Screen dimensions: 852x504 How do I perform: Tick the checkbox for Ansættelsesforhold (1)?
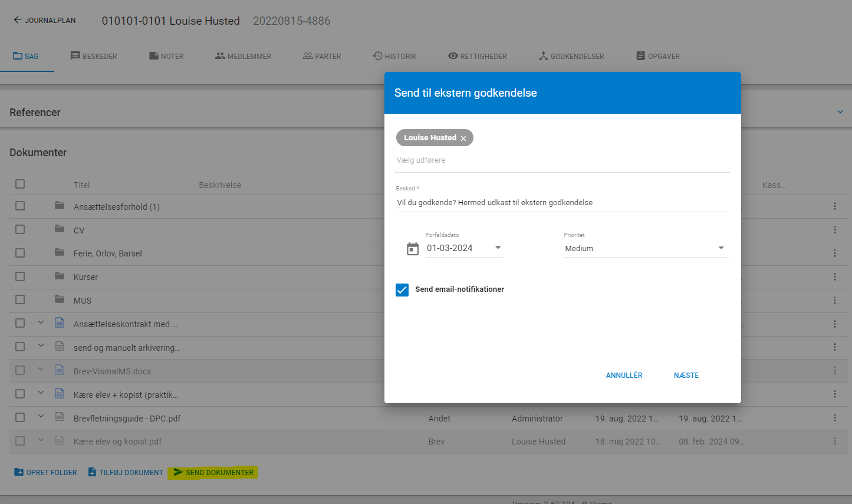[x=20, y=206]
